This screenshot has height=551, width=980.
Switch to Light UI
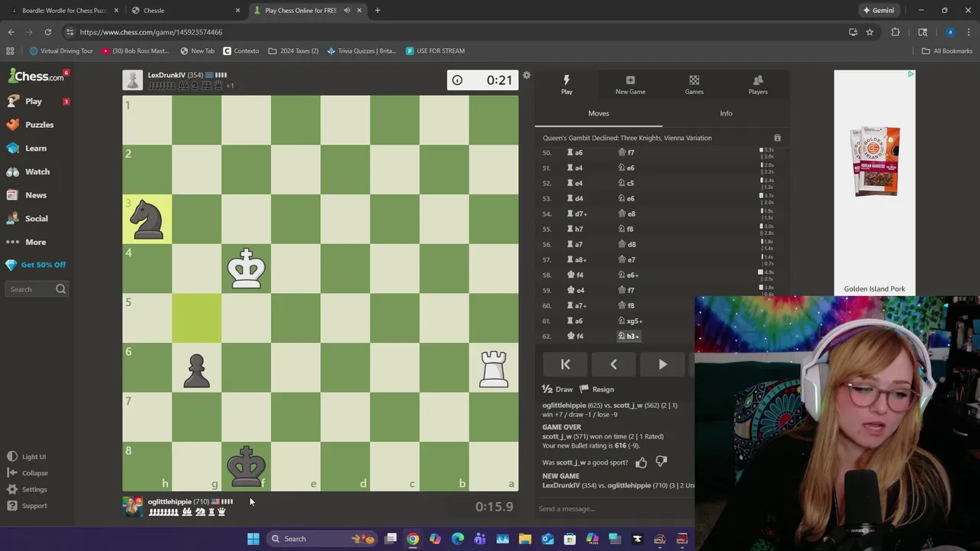[27, 457]
